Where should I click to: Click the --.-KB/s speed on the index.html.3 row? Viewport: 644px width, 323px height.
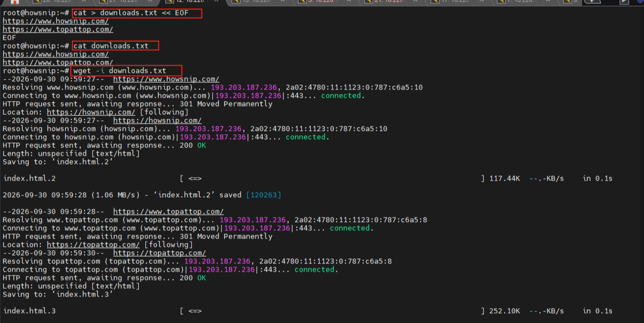[x=546, y=311]
